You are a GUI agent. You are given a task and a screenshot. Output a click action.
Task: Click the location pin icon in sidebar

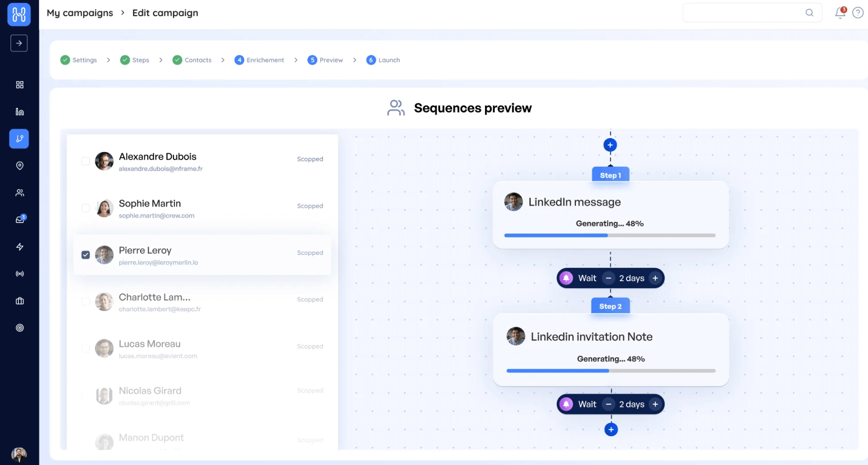pyautogui.click(x=20, y=165)
